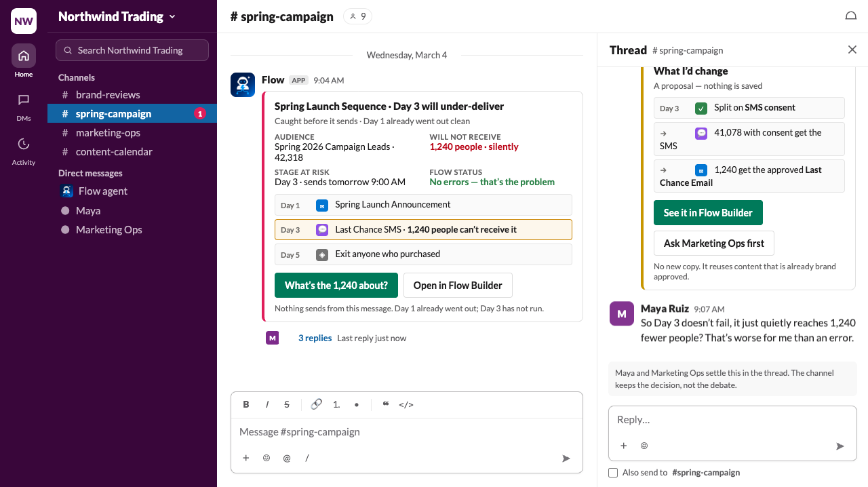Open the Flow agent direct message
The width and height of the screenshot is (868, 487).
132,191
